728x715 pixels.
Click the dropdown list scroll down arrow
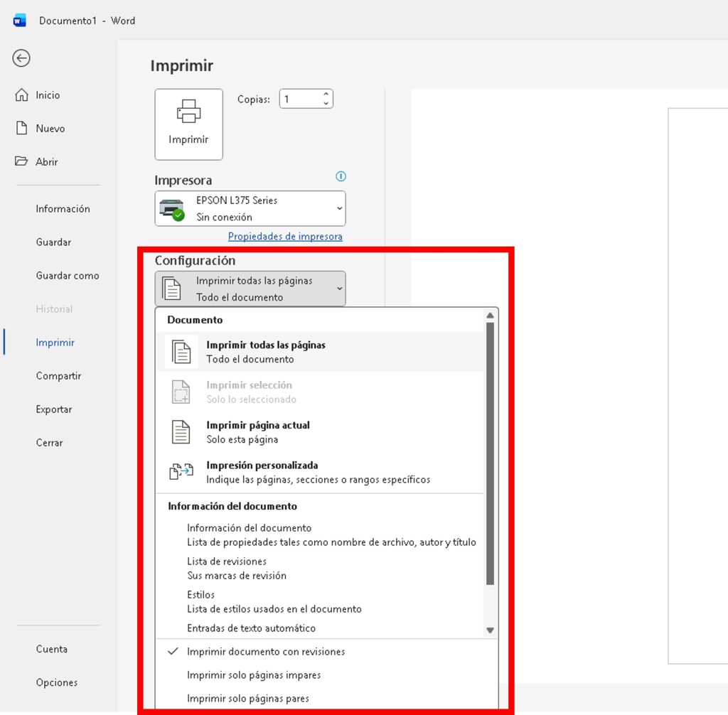[490, 630]
